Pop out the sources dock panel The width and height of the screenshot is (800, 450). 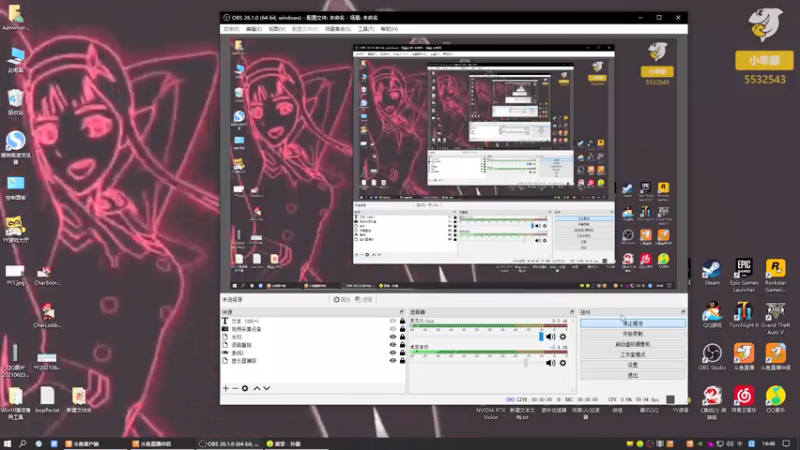point(402,312)
